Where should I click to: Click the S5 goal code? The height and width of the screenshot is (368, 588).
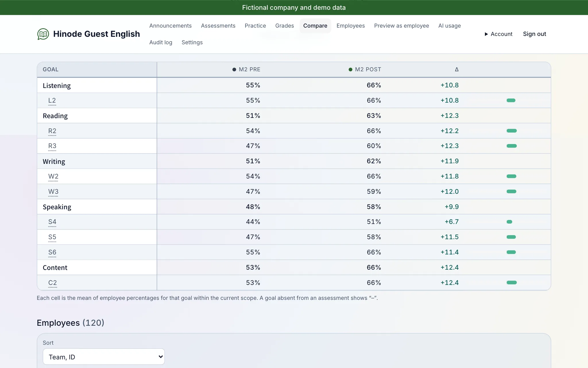(52, 237)
